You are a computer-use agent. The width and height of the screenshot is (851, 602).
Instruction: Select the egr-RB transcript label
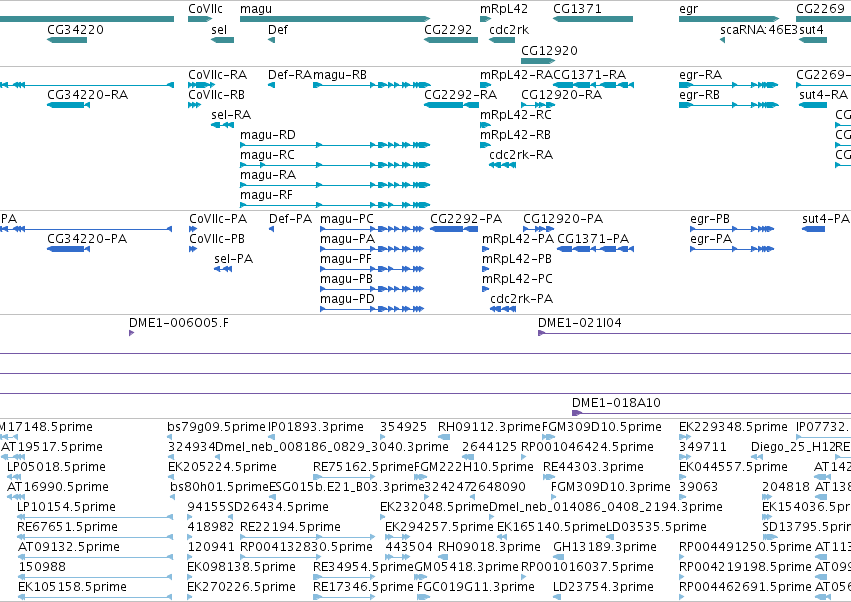click(x=699, y=94)
